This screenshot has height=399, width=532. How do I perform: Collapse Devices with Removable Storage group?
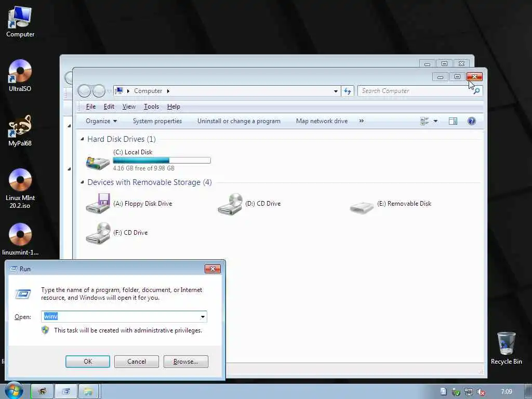click(82, 182)
